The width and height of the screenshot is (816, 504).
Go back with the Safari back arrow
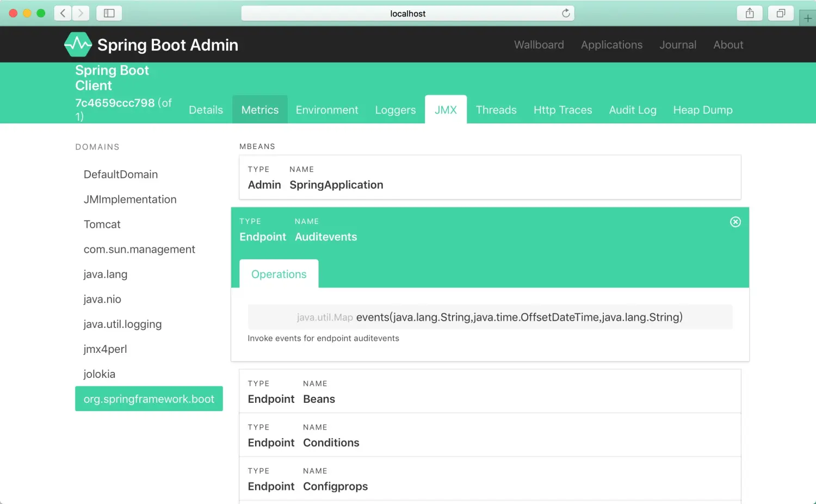[x=63, y=13]
